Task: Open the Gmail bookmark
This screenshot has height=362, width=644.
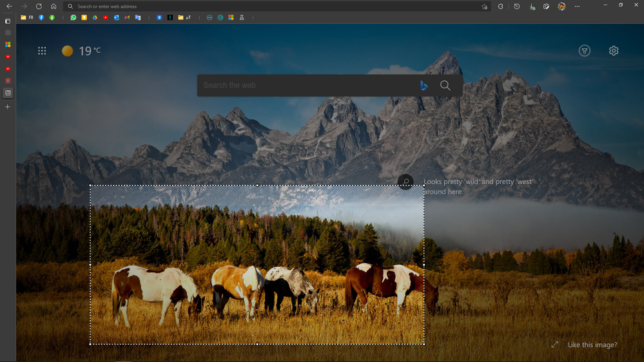Action: tap(127, 17)
